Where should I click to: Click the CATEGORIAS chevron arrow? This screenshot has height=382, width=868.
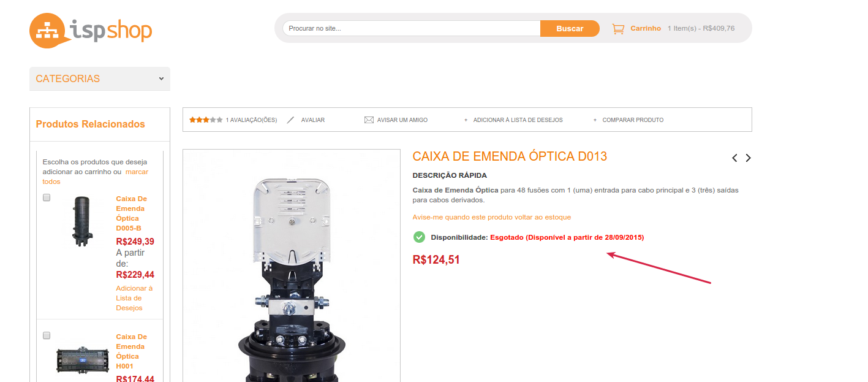click(x=161, y=78)
